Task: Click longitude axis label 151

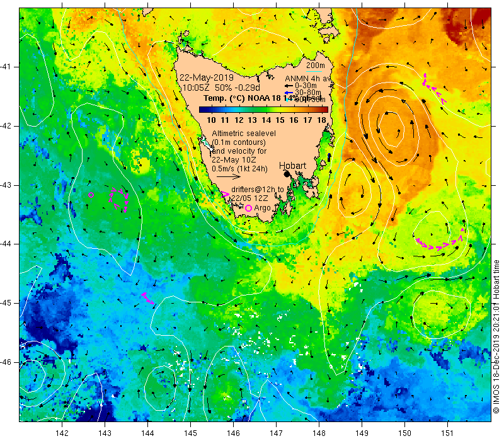Action: [x=447, y=433]
